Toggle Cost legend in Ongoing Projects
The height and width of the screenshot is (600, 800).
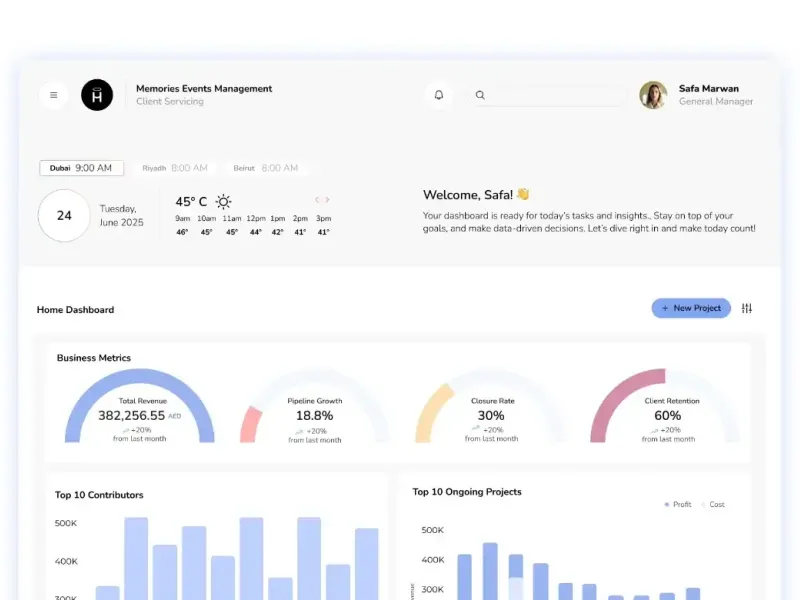point(713,505)
